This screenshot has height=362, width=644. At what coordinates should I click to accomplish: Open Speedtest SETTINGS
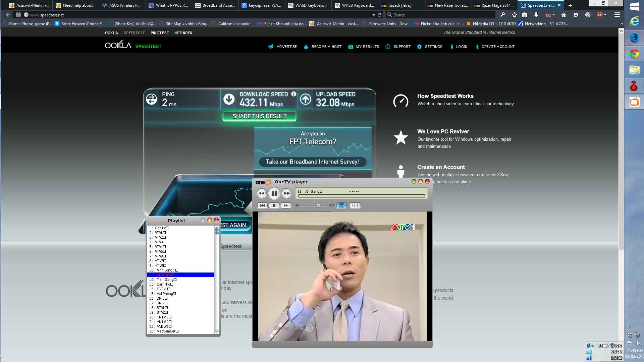pos(429,47)
